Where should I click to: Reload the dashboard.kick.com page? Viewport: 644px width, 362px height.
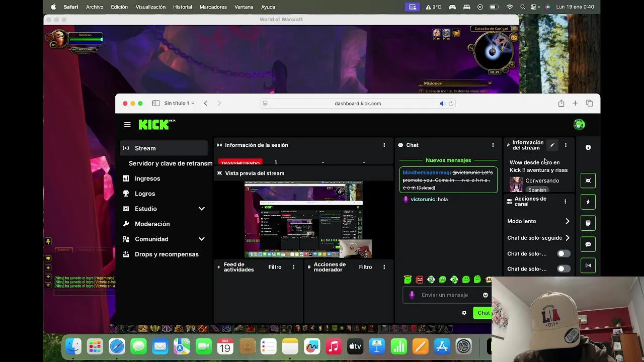[451, 104]
